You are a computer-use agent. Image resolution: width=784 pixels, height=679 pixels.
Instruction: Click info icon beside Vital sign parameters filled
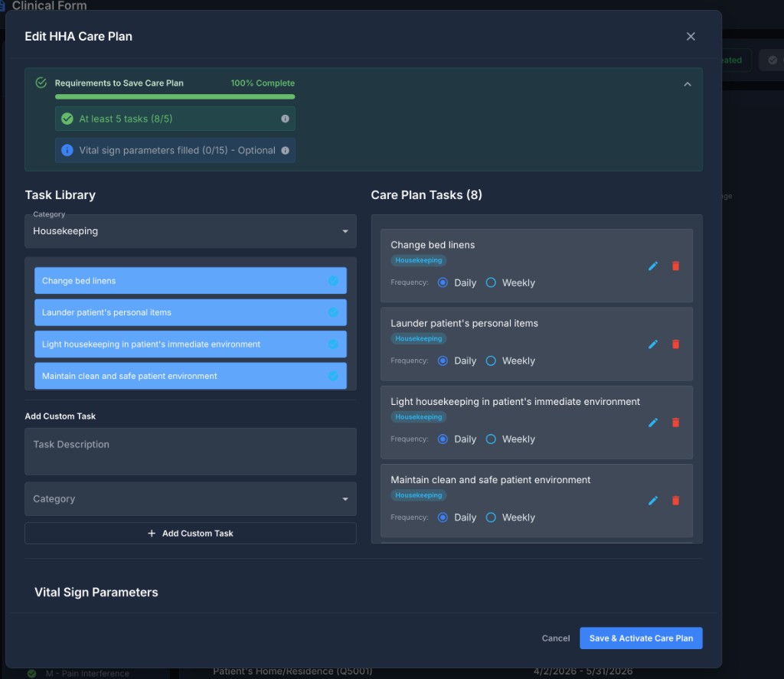[x=285, y=151]
